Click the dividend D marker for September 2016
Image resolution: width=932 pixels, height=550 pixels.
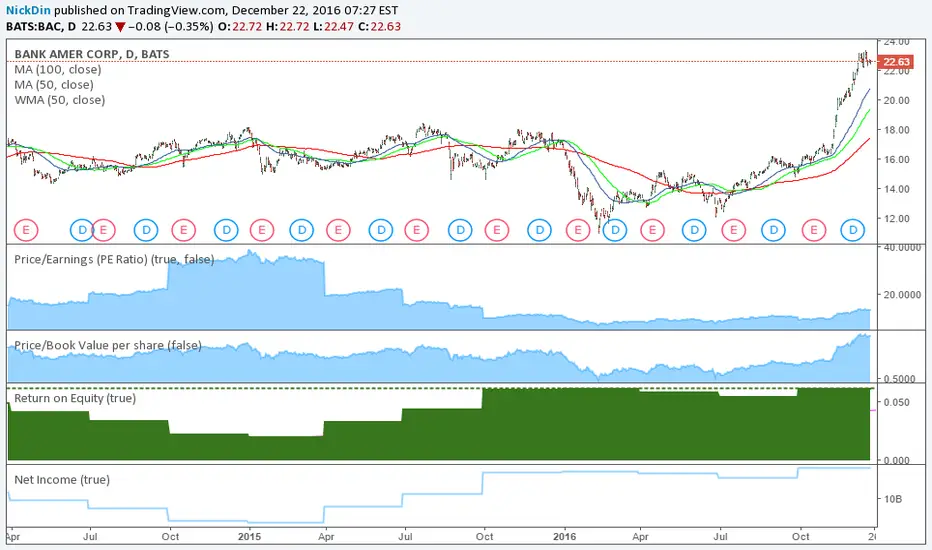773,230
